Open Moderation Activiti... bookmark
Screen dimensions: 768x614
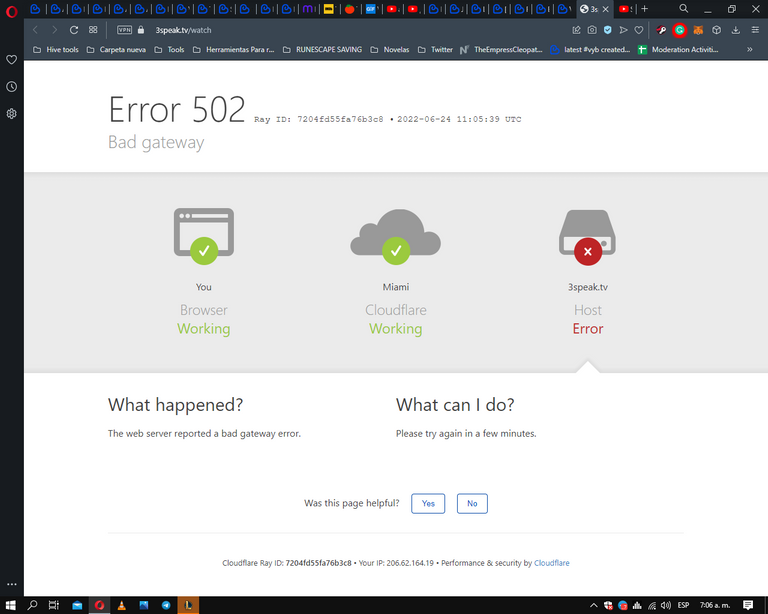coord(678,49)
